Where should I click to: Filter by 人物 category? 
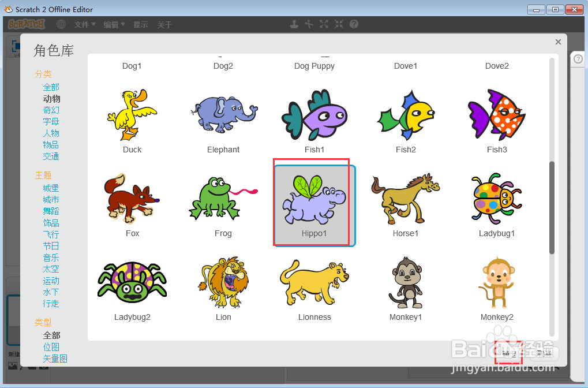pyautogui.click(x=51, y=133)
